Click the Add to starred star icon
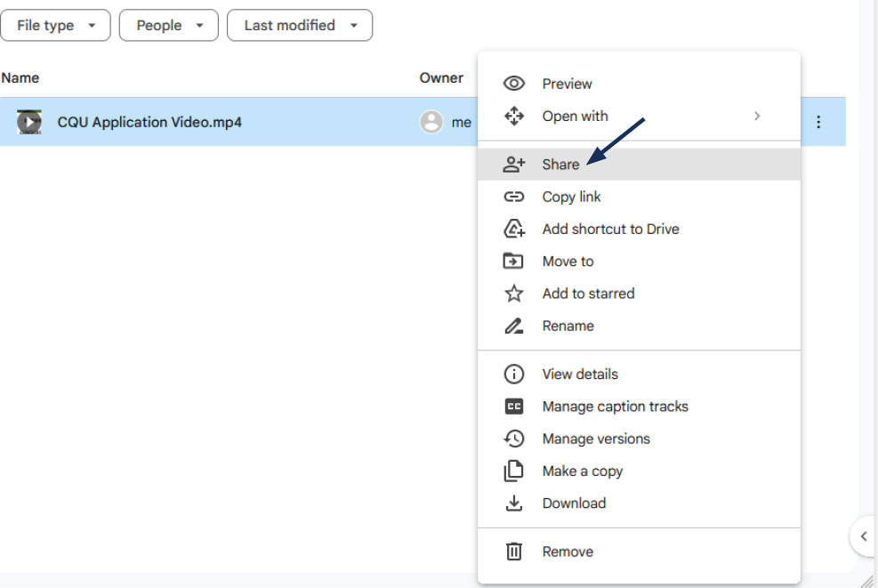878x588 pixels. tap(514, 294)
